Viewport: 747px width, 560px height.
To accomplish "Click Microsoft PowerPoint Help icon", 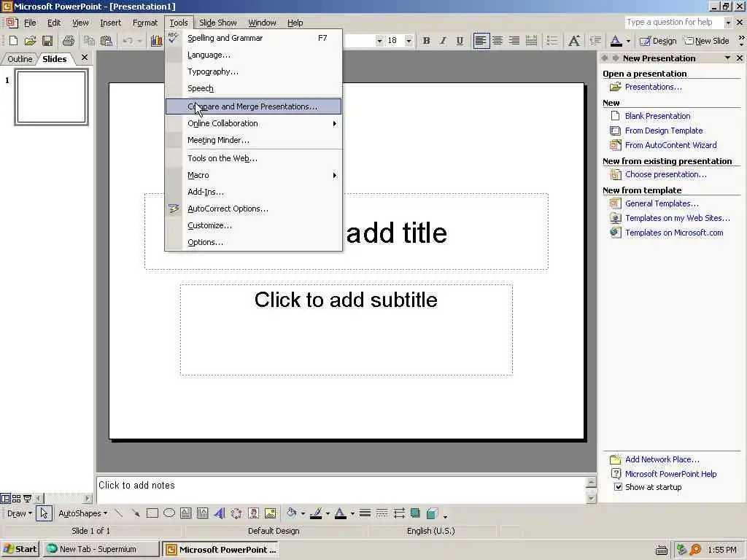I will point(616,474).
